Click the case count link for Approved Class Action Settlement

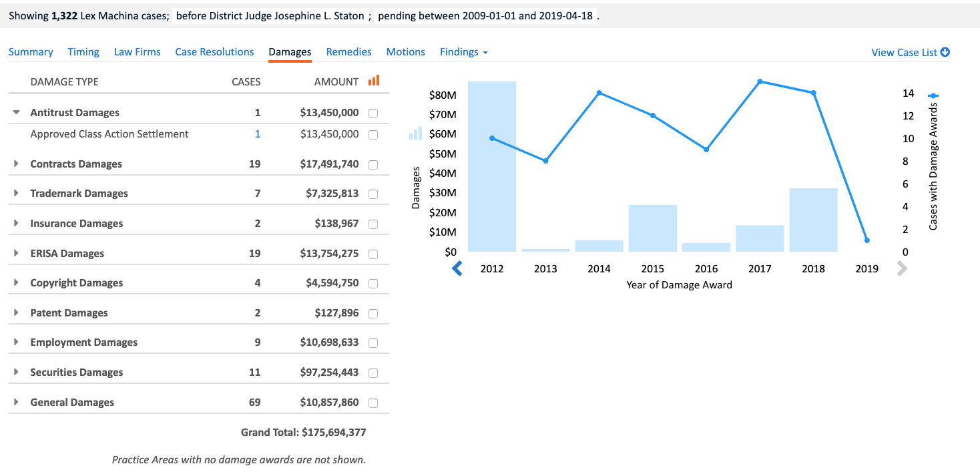click(x=258, y=134)
